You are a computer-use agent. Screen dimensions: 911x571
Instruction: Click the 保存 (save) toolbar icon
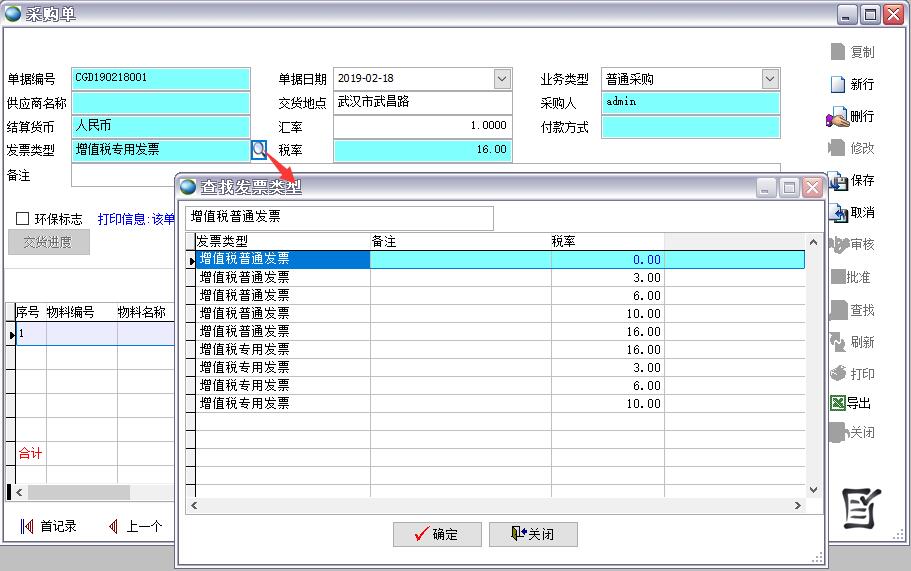[838, 181]
